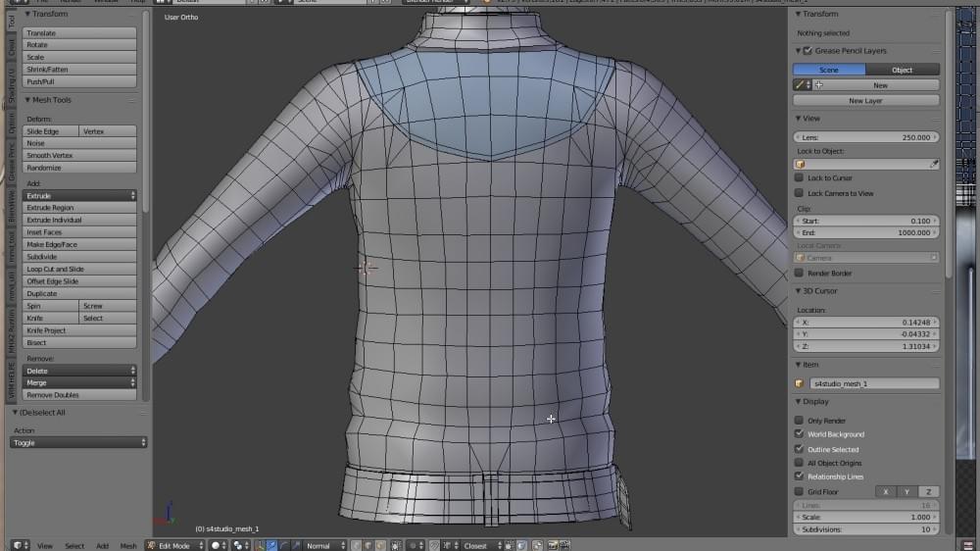Click the object icon beside s4studio_mesh_1 name
Screen dimensions: 980x551
tap(800, 383)
